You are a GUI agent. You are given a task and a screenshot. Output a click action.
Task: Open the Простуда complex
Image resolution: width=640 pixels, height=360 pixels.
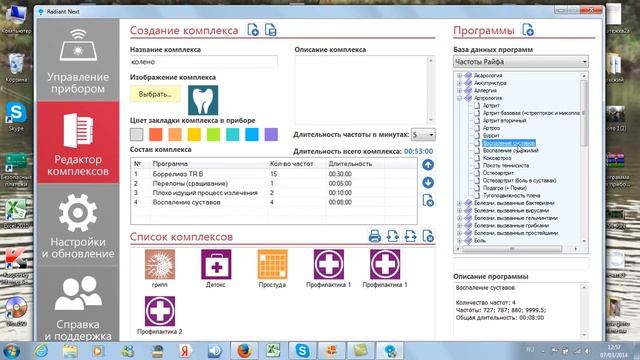[272, 269]
